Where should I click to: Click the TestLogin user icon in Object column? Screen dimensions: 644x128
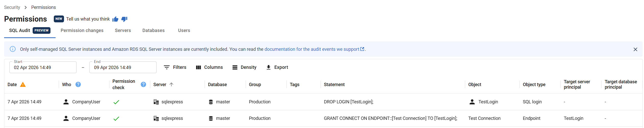pos(472,102)
